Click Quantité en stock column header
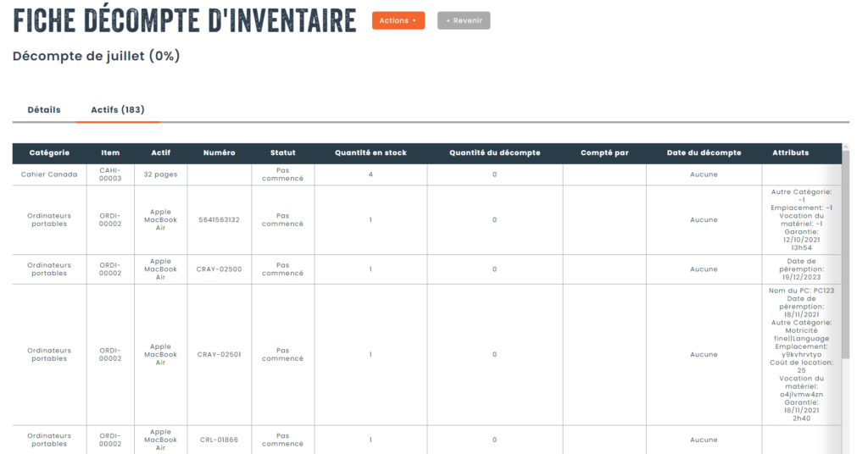This screenshot has height=454, width=868. click(x=370, y=153)
